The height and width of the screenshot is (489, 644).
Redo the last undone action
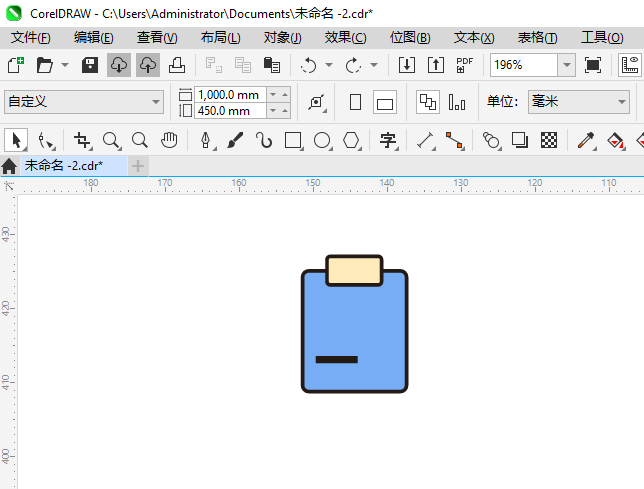pyautogui.click(x=353, y=65)
